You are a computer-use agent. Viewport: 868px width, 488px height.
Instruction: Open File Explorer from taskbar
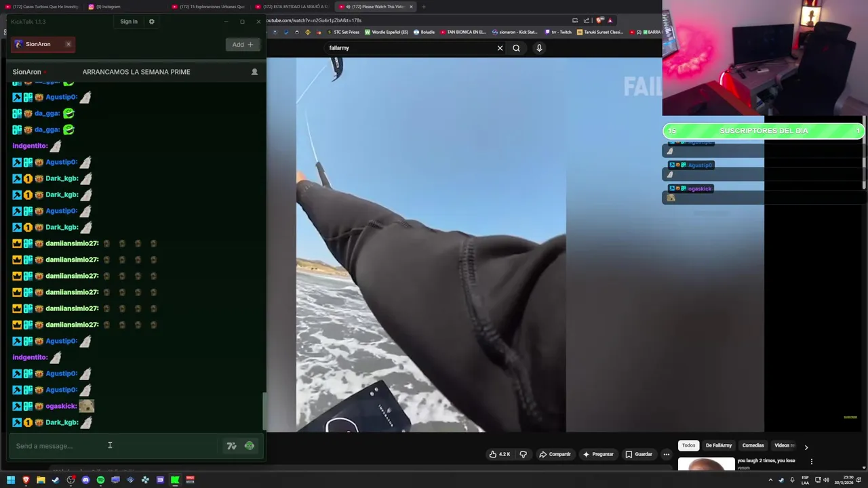pos(41,480)
